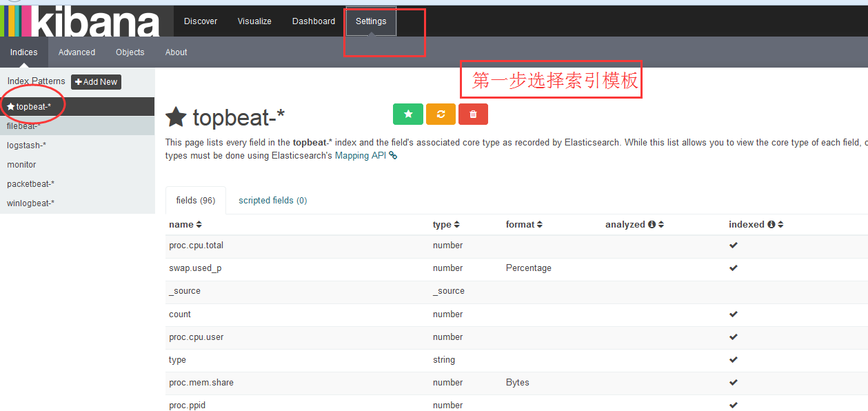Switch to the About sub-tab
868x411 pixels.
(x=176, y=52)
